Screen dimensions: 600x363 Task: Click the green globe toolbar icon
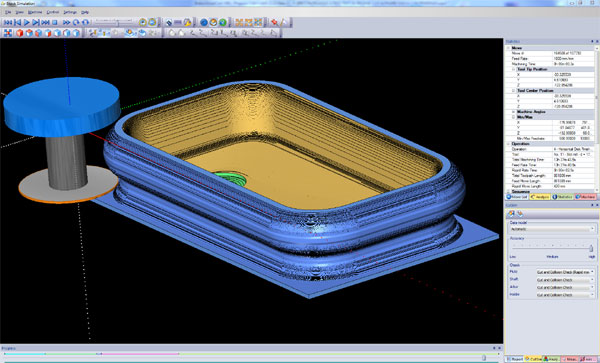223,23
